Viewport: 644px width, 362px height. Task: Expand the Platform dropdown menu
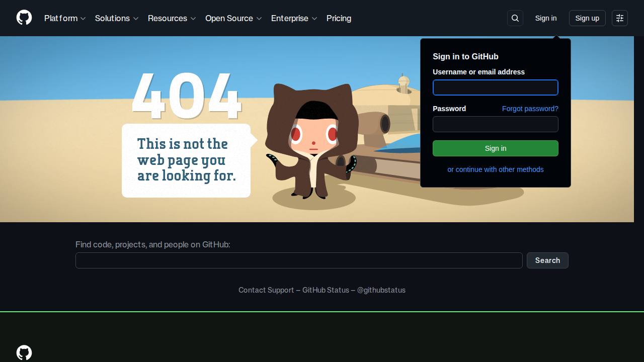click(x=65, y=18)
